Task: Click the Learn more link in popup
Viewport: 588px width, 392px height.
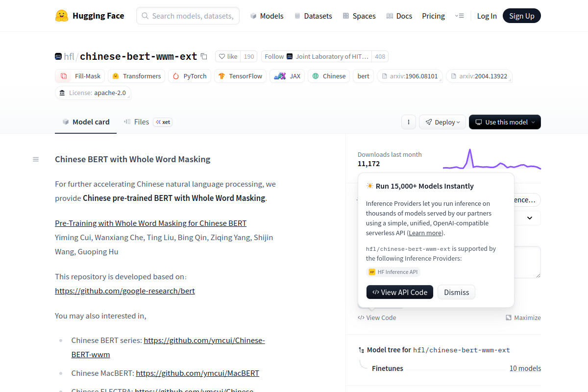Action: pos(425,233)
